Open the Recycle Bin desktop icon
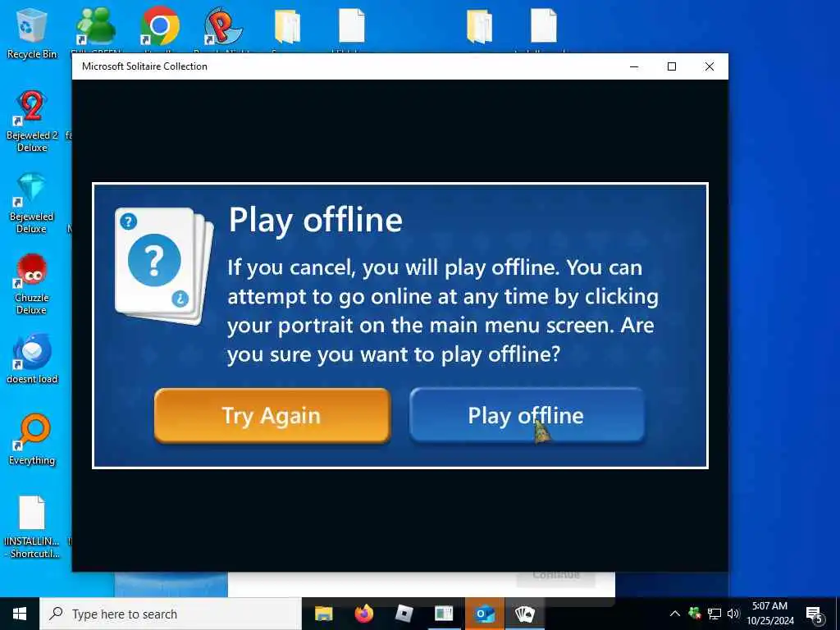Image resolution: width=840 pixels, height=630 pixels. pyautogui.click(x=32, y=33)
